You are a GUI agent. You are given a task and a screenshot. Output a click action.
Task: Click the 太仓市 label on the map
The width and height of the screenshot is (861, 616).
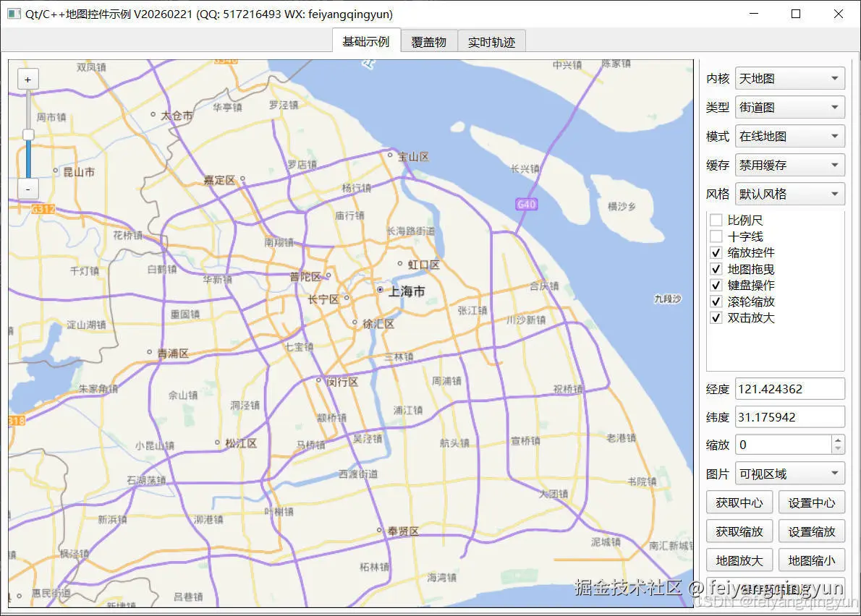(x=177, y=116)
